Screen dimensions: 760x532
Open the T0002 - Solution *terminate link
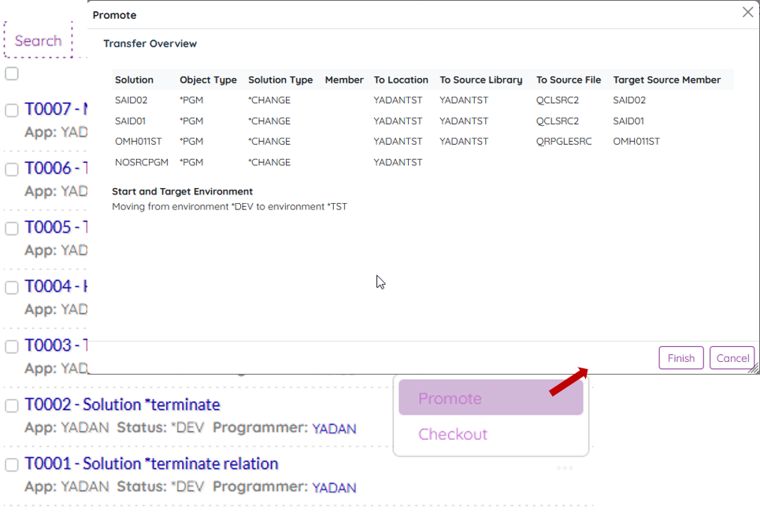[x=122, y=405]
